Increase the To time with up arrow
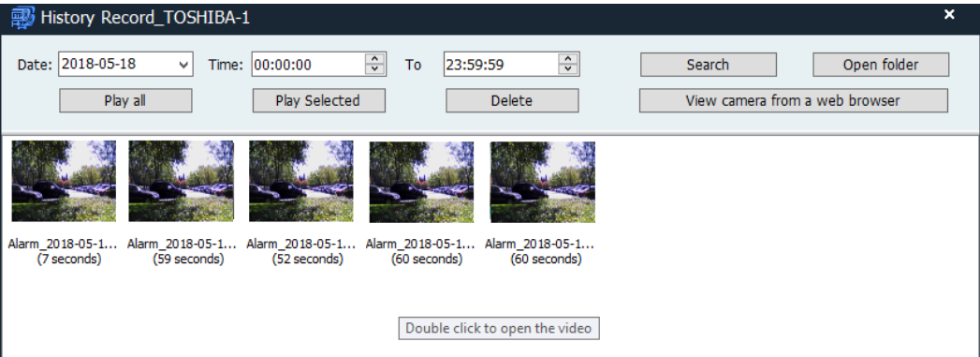Viewport: 980px width, 357px height. [567, 59]
